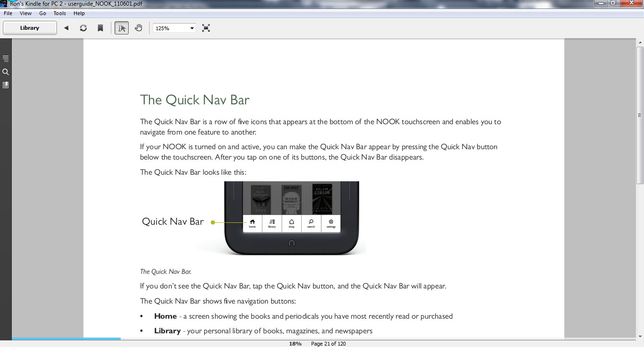Click the blue reading progress bar
This screenshot has width=644, height=347.
[66, 339]
